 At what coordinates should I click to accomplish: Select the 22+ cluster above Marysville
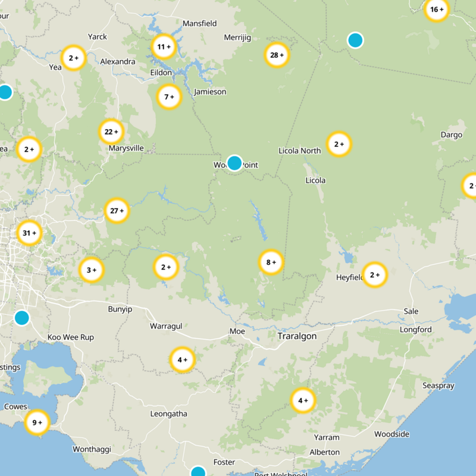[x=111, y=132]
